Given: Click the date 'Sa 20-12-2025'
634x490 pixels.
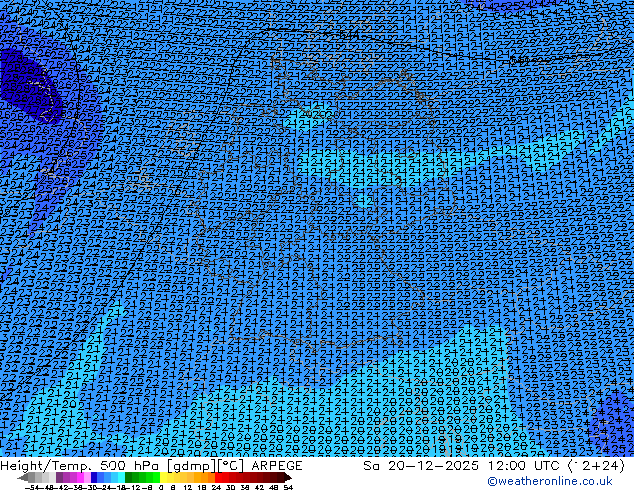Looking at the screenshot, I should point(421,466).
